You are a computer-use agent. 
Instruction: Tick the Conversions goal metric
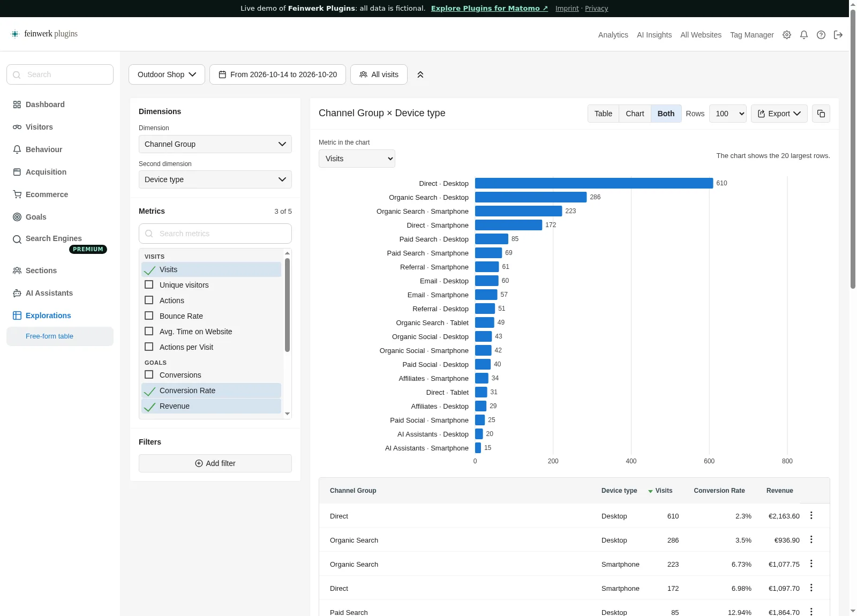coord(211,375)
